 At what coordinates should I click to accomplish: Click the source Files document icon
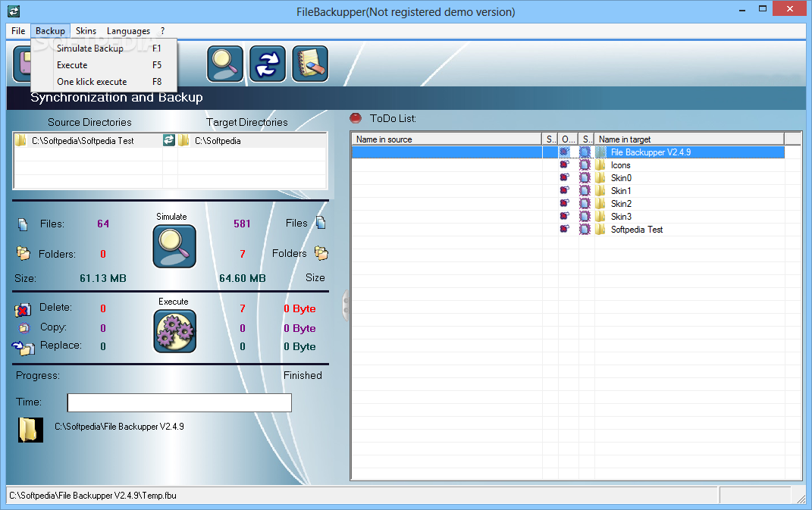coord(23,224)
